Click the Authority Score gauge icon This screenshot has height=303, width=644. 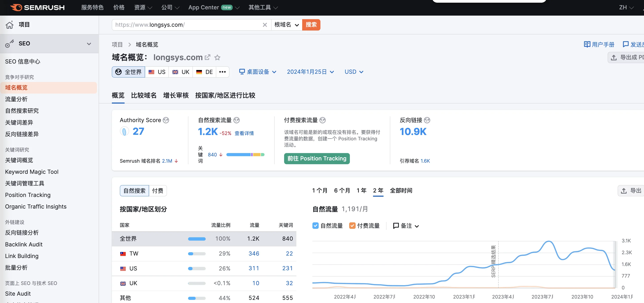coord(124,131)
